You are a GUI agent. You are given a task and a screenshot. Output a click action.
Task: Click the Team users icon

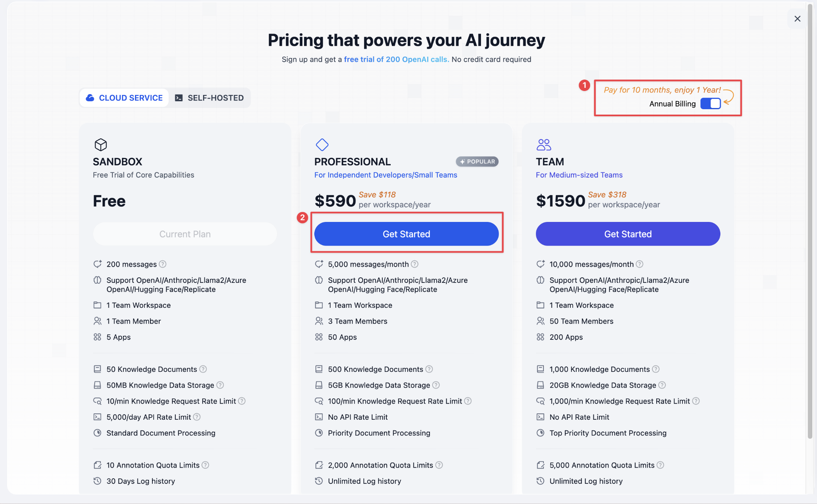coord(544,145)
